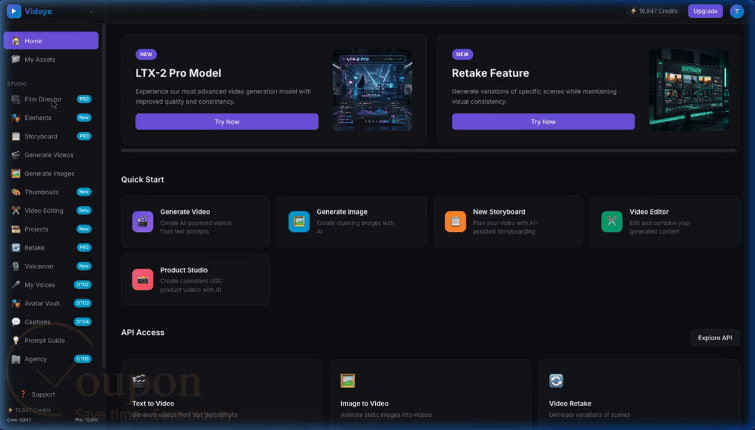Click the Video Retake refresh icon
The height and width of the screenshot is (430, 755).
556,381
